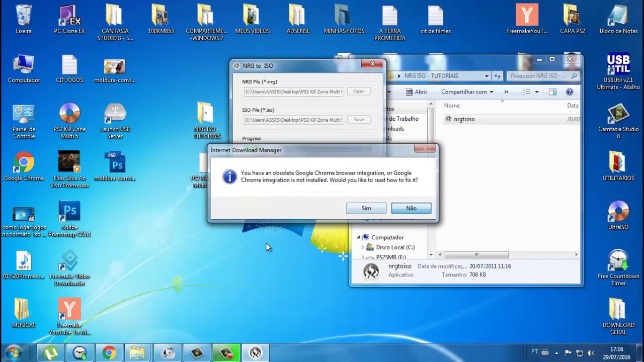The width and height of the screenshot is (644, 362).
Task: Click Sim in the Internet Download Manager dialog
Action: 366,208
